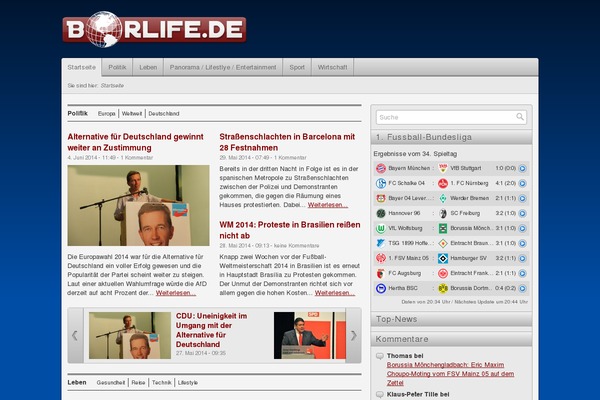Click carousel thumbnail of AfD speaker

pyautogui.click(x=130, y=335)
